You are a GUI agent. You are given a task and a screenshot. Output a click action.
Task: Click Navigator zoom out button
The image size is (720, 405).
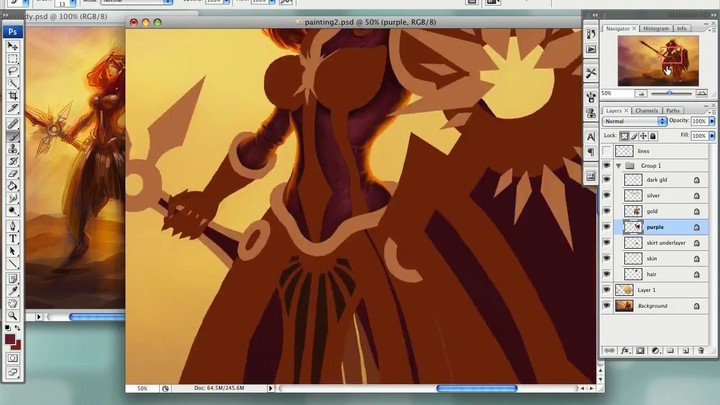(x=641, y=93)
